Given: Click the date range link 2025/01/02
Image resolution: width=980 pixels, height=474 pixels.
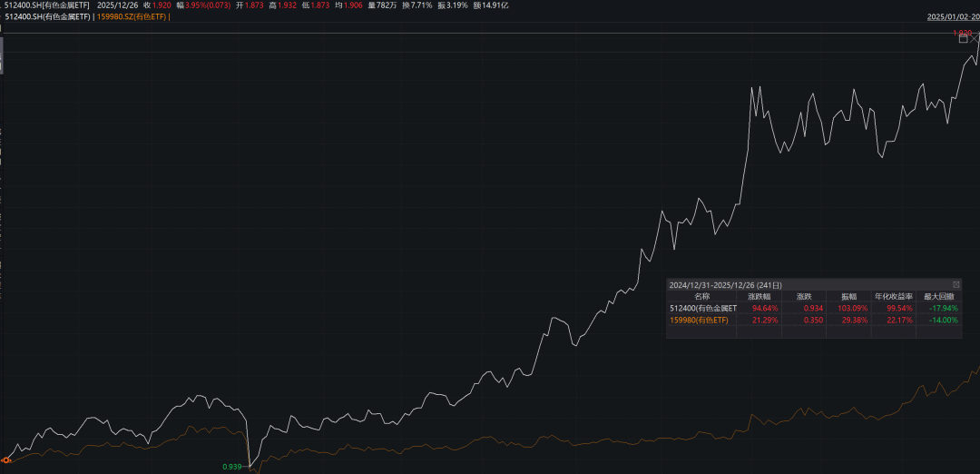Looking at the screenshot, I should point(954,17).
